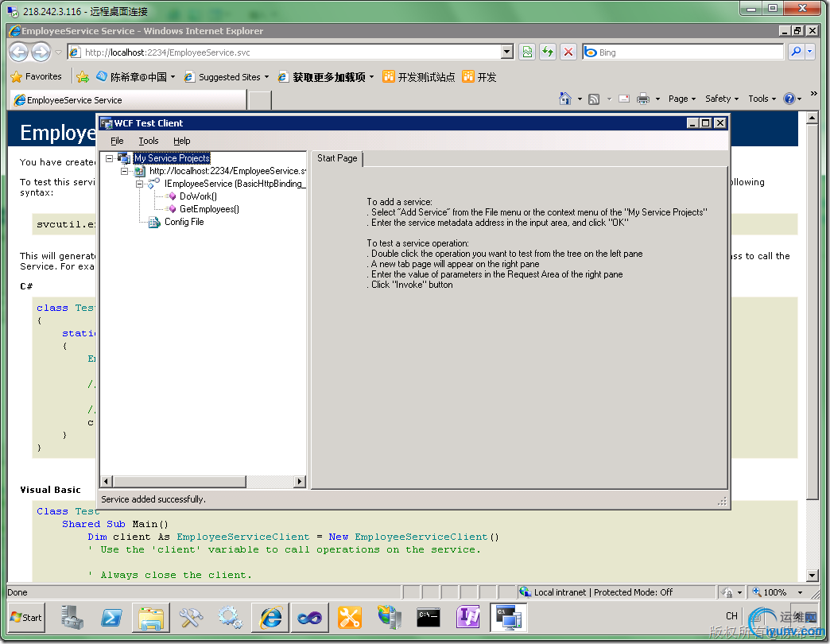Open Internet Explorer from the taskbar
Image resolution: width=830 pixels, height=644 pixels.
(x=270, y=618)
